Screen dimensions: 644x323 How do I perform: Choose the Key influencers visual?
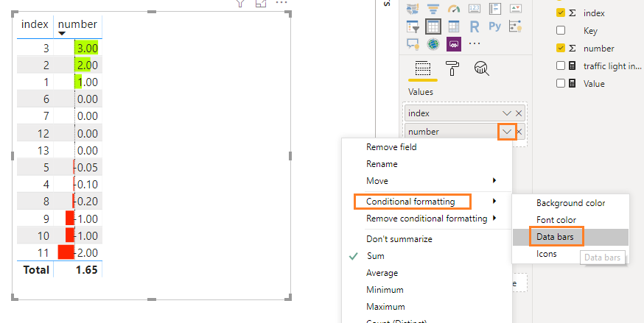pos(516,26)
